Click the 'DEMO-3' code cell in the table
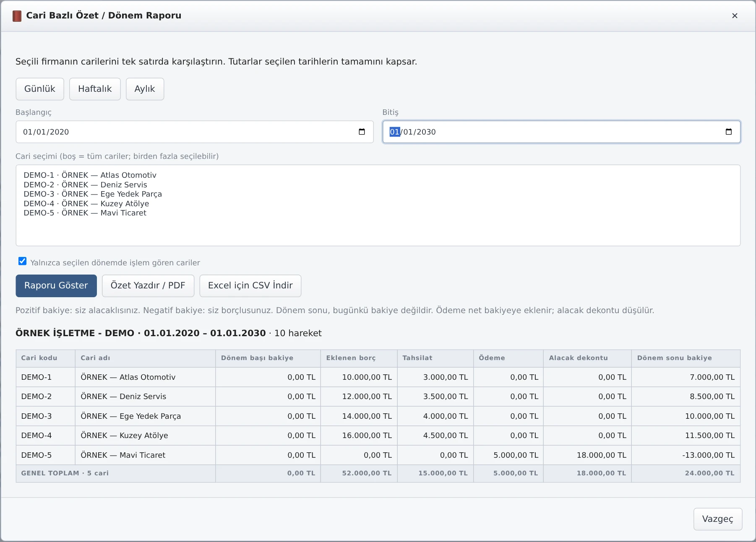 [x=46, y=416]
